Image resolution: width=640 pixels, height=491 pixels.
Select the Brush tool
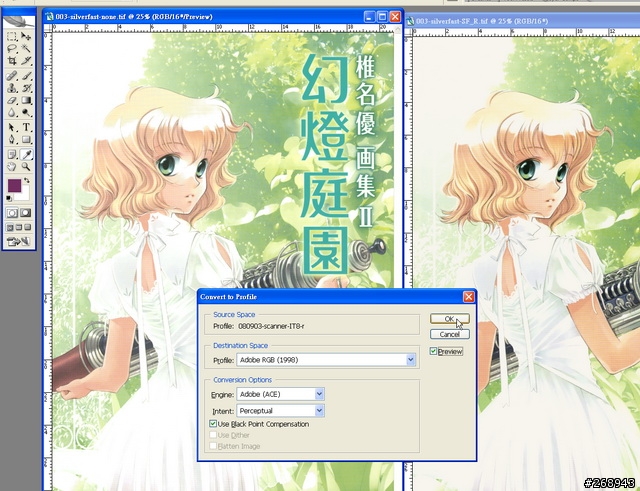click(x=26, y=76)
